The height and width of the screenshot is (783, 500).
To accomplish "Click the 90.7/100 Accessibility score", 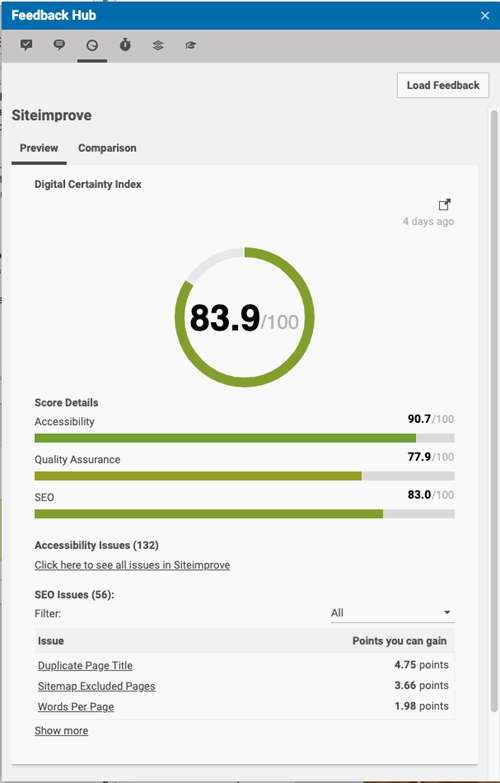I will [431, 419].
